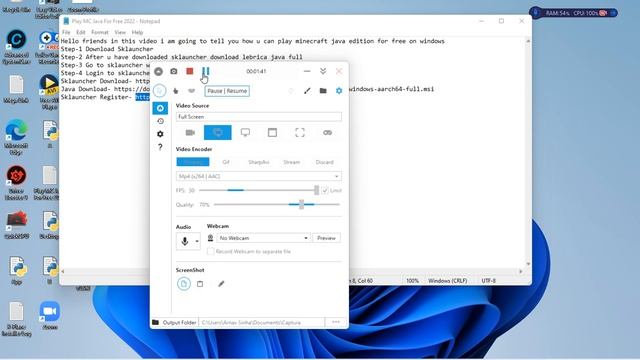Screen dimensions: 640x360
Task: Switch encoder to SharpAvi
Action: coord(258,162)
